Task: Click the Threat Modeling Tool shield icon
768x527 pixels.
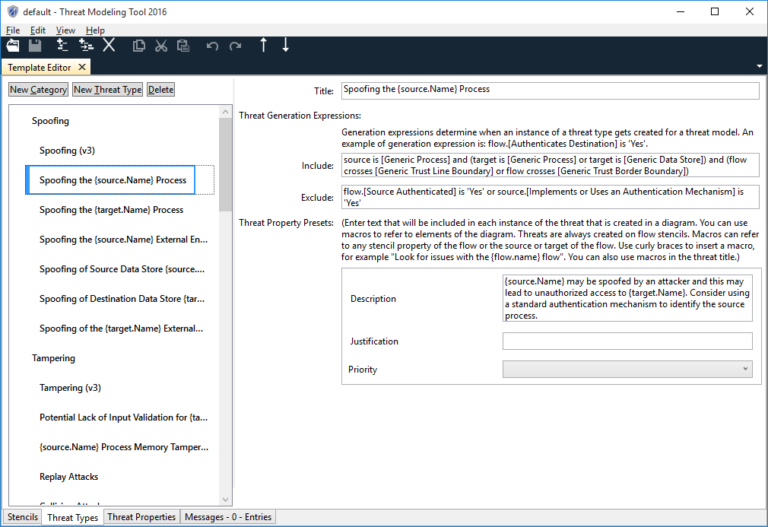Action: [x=13, y=11]
